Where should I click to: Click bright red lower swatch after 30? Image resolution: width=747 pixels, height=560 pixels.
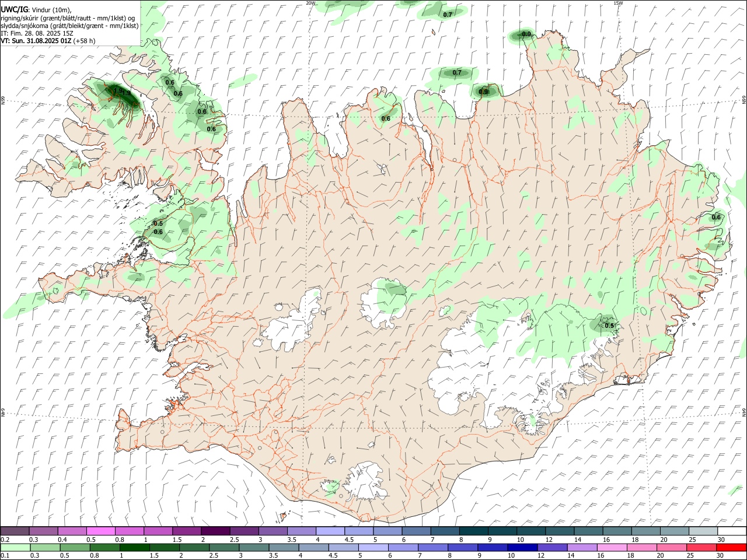732,547
